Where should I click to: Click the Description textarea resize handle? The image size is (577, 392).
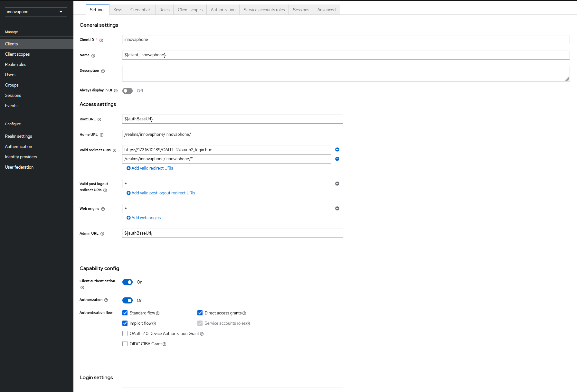point(567,79)
